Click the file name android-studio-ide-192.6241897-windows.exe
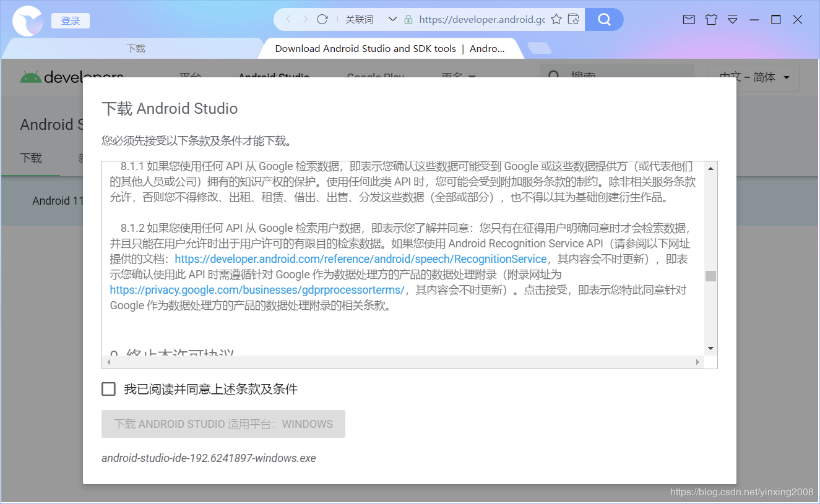The image size is (820, 504). tap(209, 458)
